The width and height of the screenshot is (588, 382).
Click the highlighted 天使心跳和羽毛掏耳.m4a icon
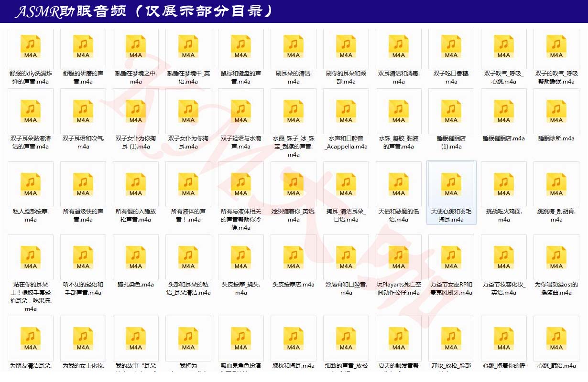451,185
